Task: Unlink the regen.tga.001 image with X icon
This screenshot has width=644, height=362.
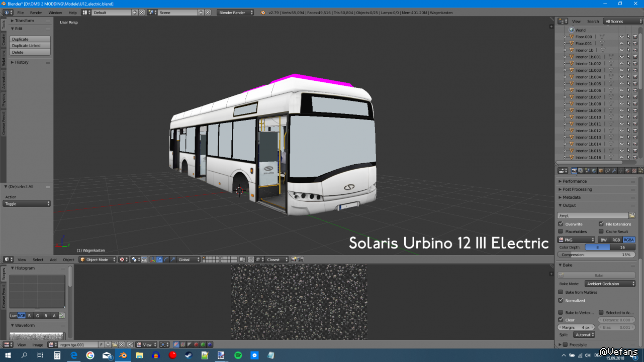Action: coord(121,345)
